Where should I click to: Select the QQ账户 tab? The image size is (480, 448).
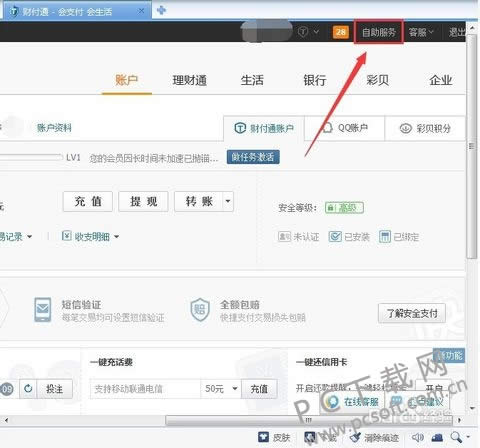[345, 128]
